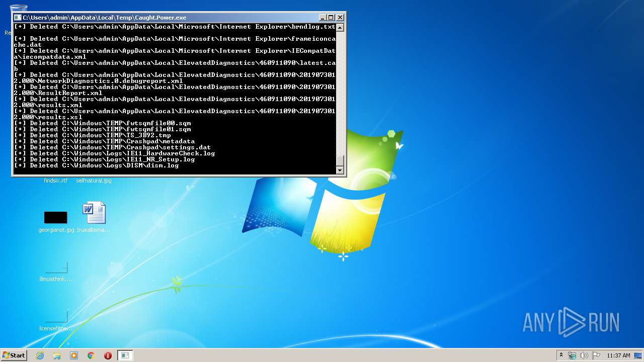Click the console scrollbar down arrow

pos(340,170)
